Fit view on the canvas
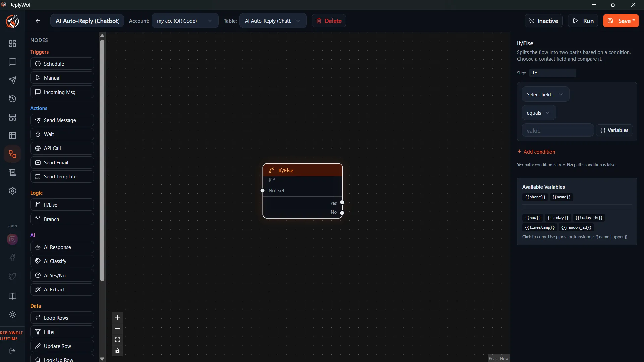 click(117, 340)
